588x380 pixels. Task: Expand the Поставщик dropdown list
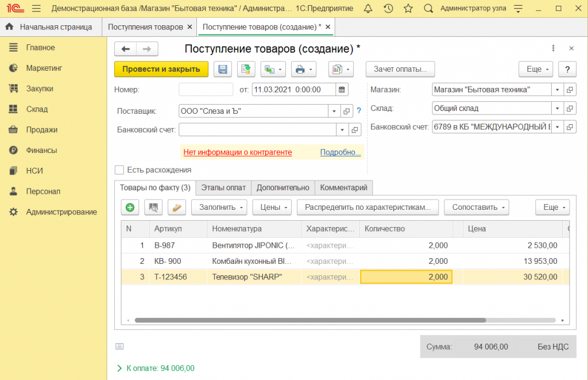pyautogui.click(x=334, y=111)
